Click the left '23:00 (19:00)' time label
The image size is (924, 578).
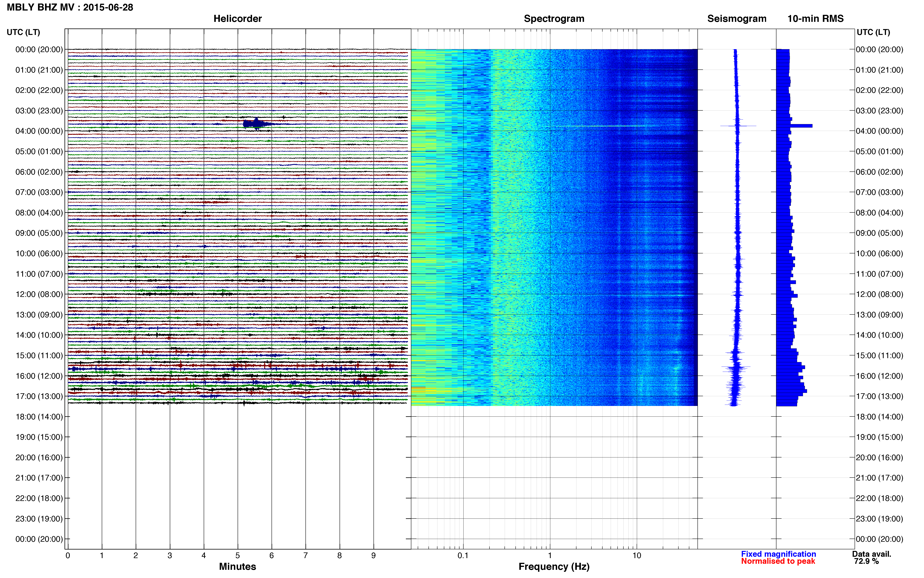click(x=39, y=519)
